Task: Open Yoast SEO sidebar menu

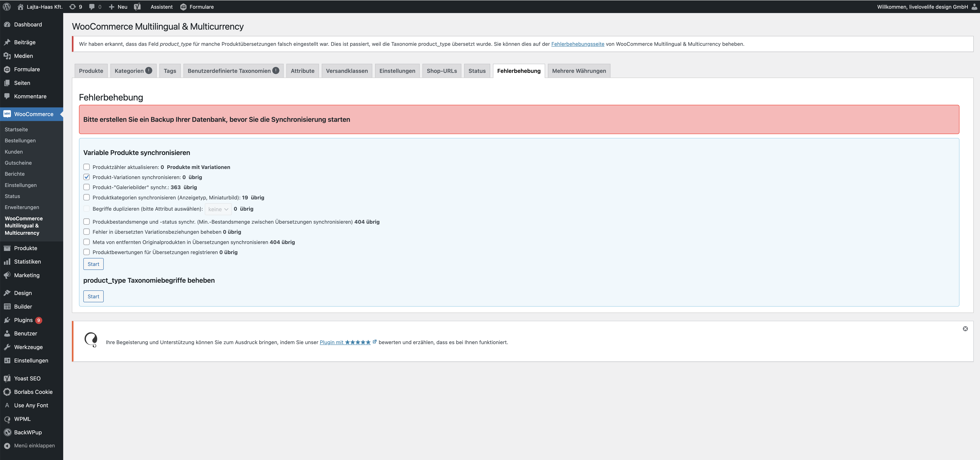Action: click(x=27, y=378)
